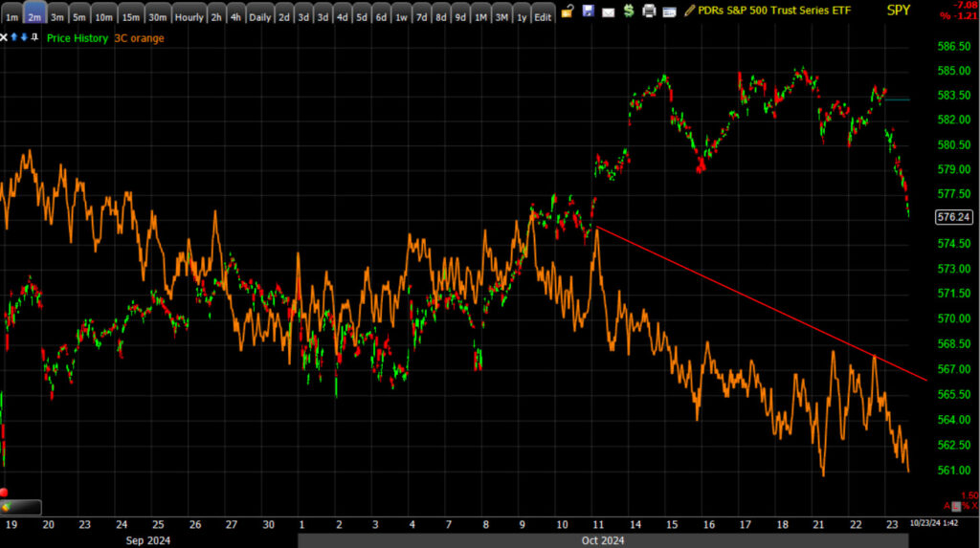Select the Hourly timeframe tab
This screenshot has width=980, height=548.
click(x=189, y=12)
